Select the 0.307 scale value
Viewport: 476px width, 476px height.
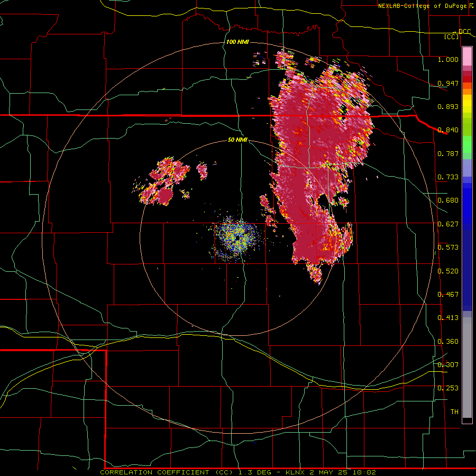[x=448, y=364]
